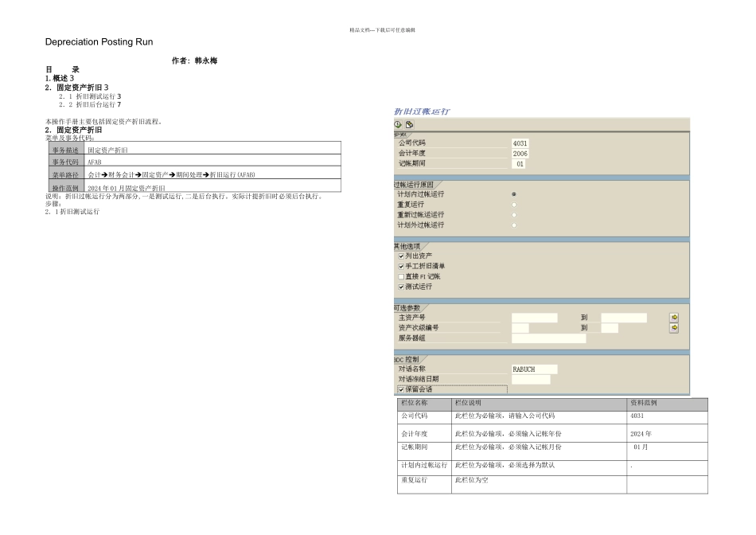Toggle 列出资产 checkbox
756x535 pixels.
pyautogui.click(x=401, y=256)
